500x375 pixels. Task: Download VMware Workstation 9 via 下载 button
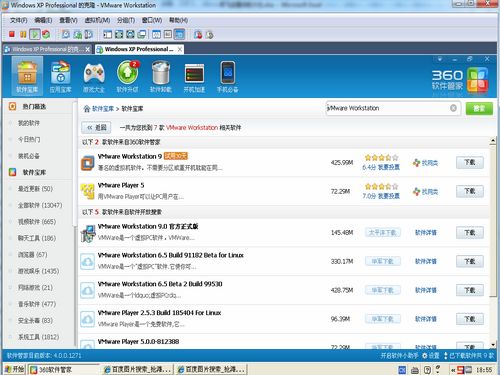[470, 162]
